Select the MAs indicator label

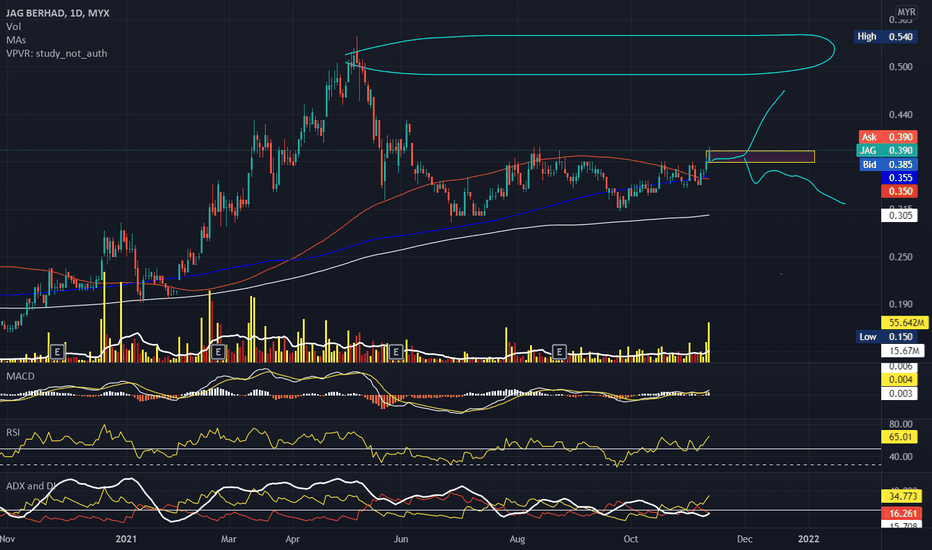click(16, 40)
